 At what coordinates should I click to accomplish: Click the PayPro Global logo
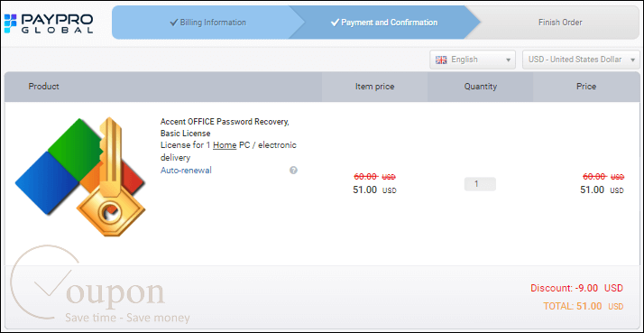click(49, 23)
